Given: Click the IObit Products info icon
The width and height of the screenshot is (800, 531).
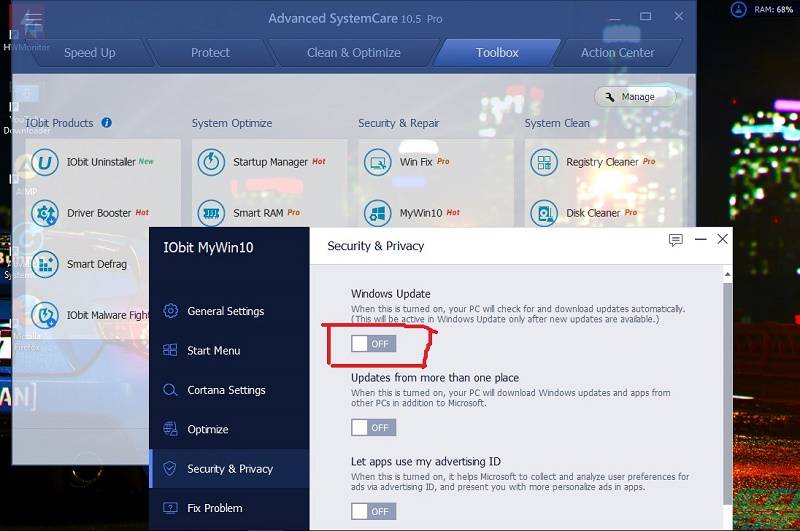Looking at the screenshot, I should [x=107, y=122].
